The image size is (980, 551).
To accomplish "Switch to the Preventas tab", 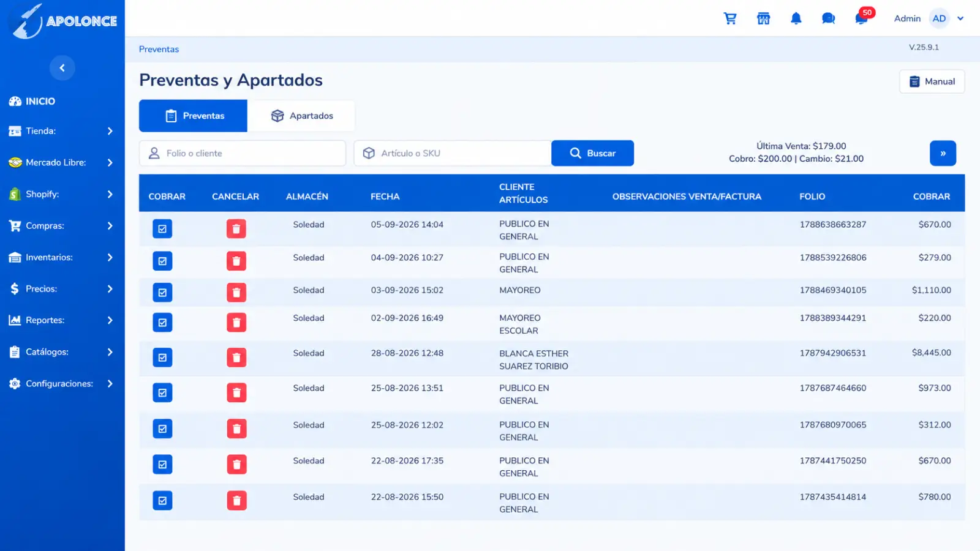I will [193, 116].
